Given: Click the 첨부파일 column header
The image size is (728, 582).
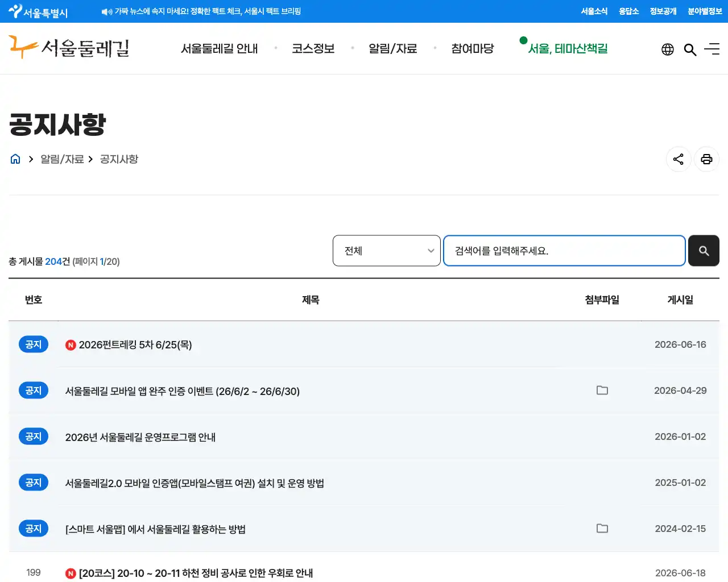Looking at the screenshot, I should [602, 300].
